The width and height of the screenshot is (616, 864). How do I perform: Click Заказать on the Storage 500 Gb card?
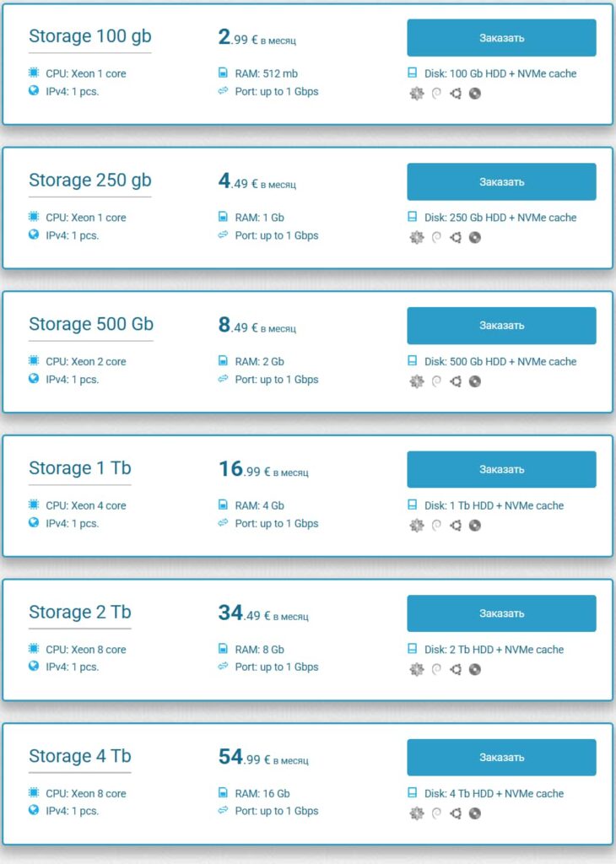tap(501, 325)
